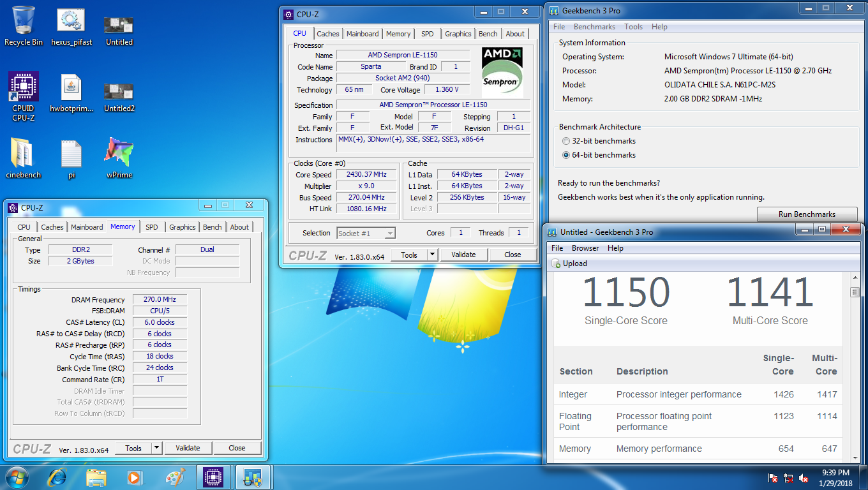Open Graphics tab in CPU-Z CPU window
The width and height of the screenshot is (868, 490).
(x=458, y=34)
